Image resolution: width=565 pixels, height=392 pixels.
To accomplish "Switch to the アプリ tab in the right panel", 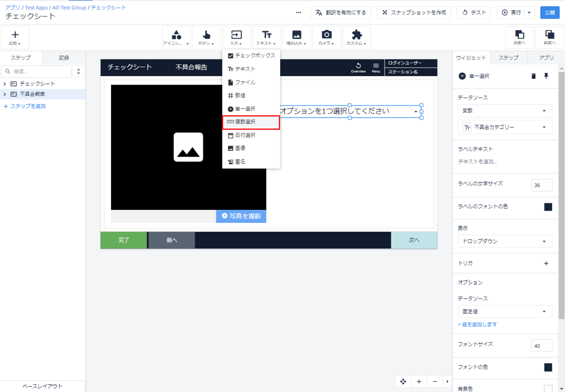I will click(546, 58).
